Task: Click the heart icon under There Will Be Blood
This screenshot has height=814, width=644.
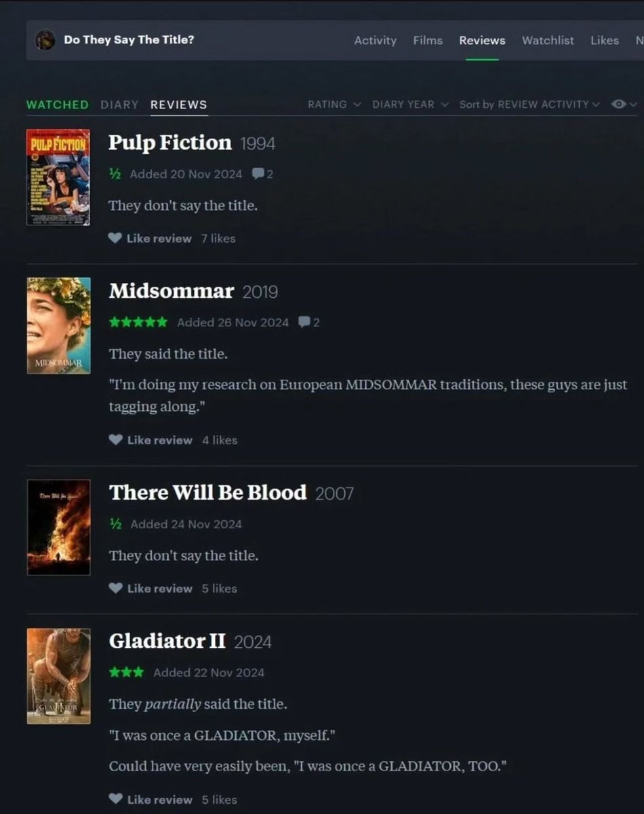Action: (x=115, y=588)
